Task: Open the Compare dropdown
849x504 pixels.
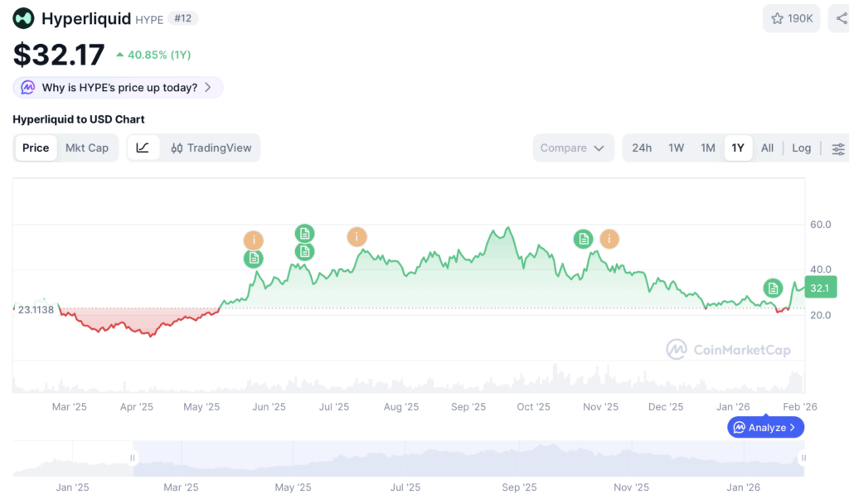Action: coord(573,148)
